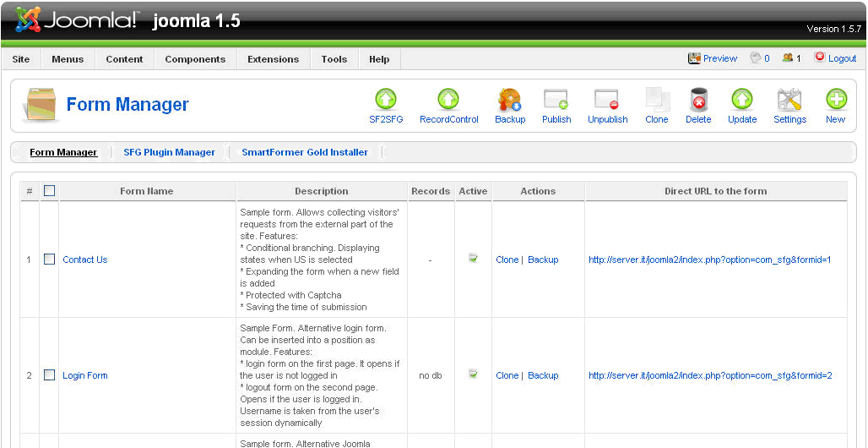Toggle active status of Contact Us form
The width and height of the screenshot is (868, 448).
point(473,259)
